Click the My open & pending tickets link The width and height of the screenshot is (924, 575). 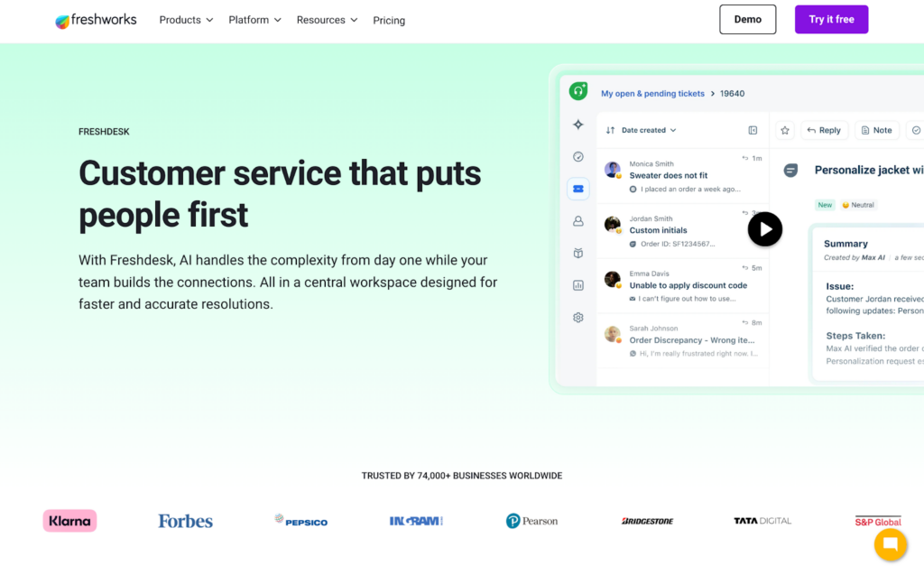point(652,93)
